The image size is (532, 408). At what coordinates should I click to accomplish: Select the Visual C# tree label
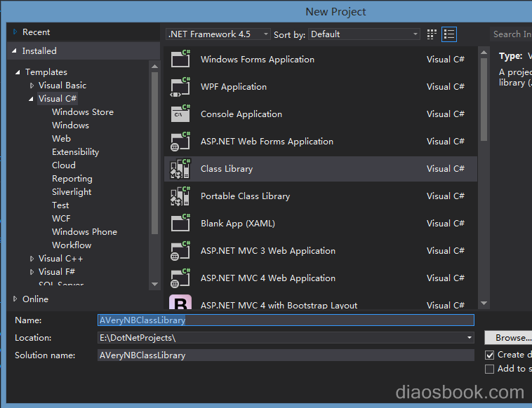[58, 99]
